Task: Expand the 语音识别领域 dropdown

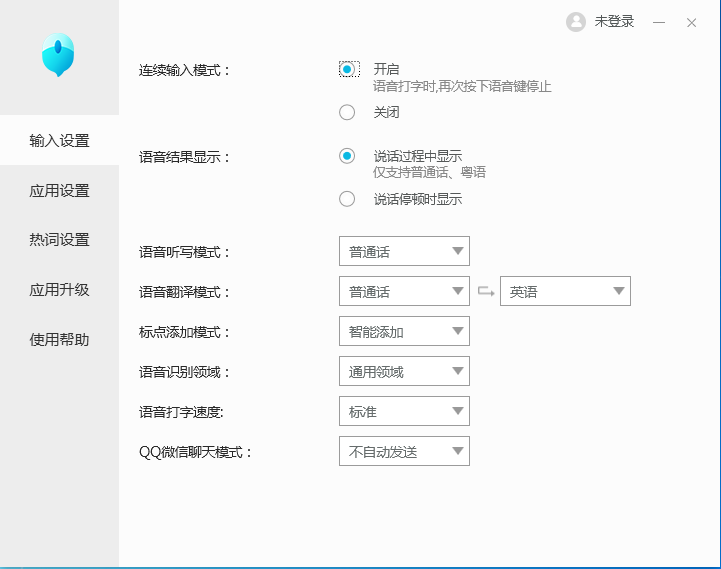Action: click(x=404, y=371)
